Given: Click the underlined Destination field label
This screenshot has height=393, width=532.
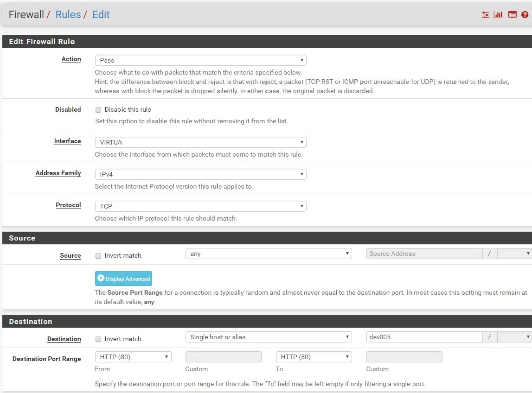Looking at the screenshot, I should [x=64, y=339].
